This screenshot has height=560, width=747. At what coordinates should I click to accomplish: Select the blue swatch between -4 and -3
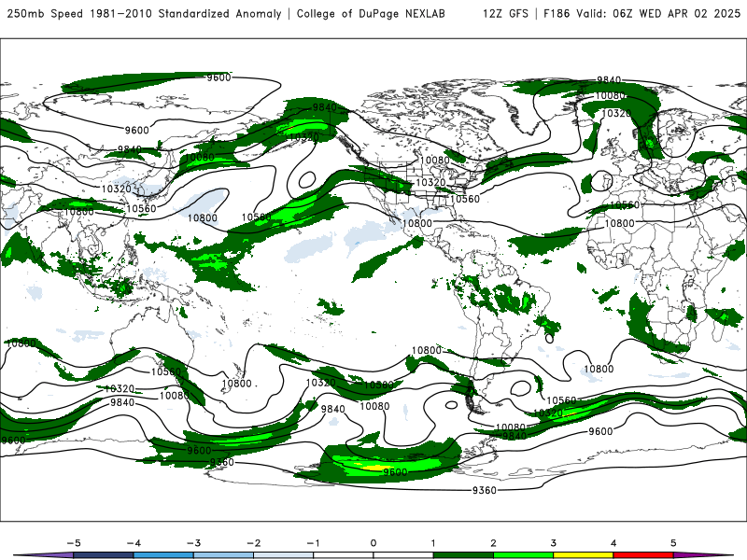[x=163, y=555]
